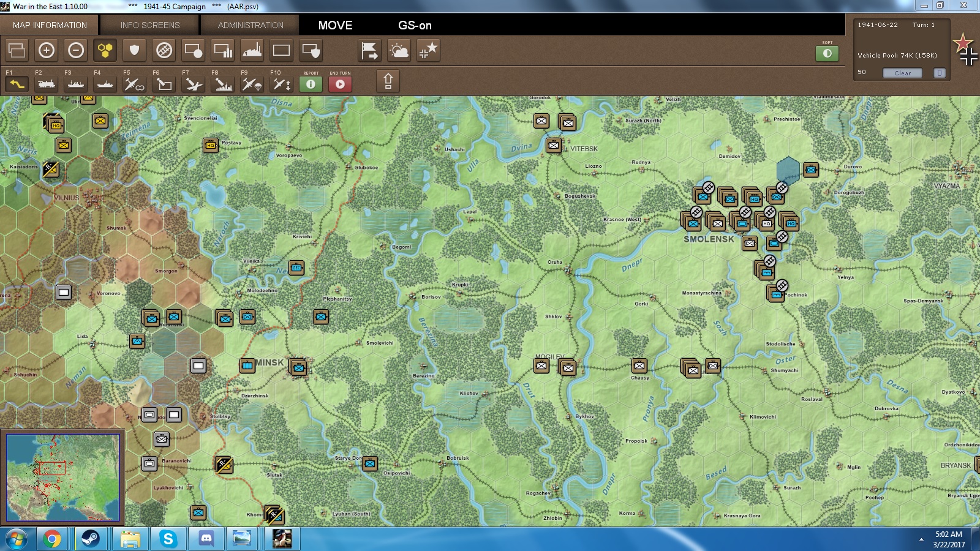This screenshot has width=980, height=551.
Task: Select F5 air recon mode
Action: point(135,84)
